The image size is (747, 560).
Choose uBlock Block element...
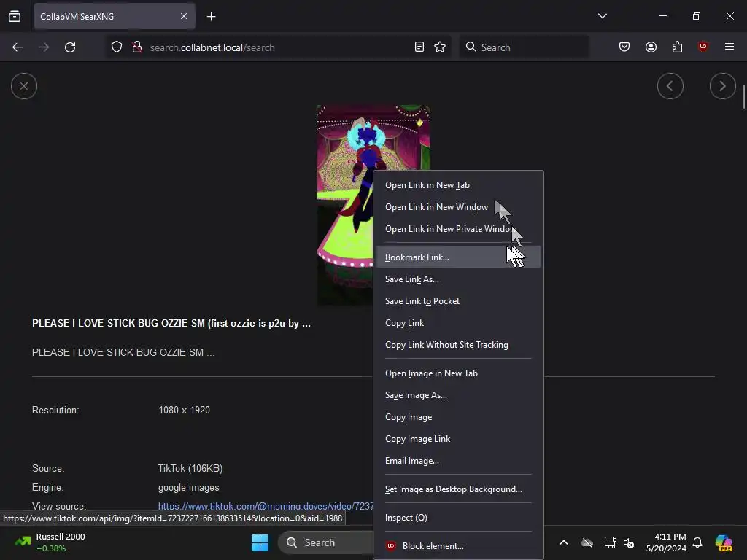[x=458, y=546]
